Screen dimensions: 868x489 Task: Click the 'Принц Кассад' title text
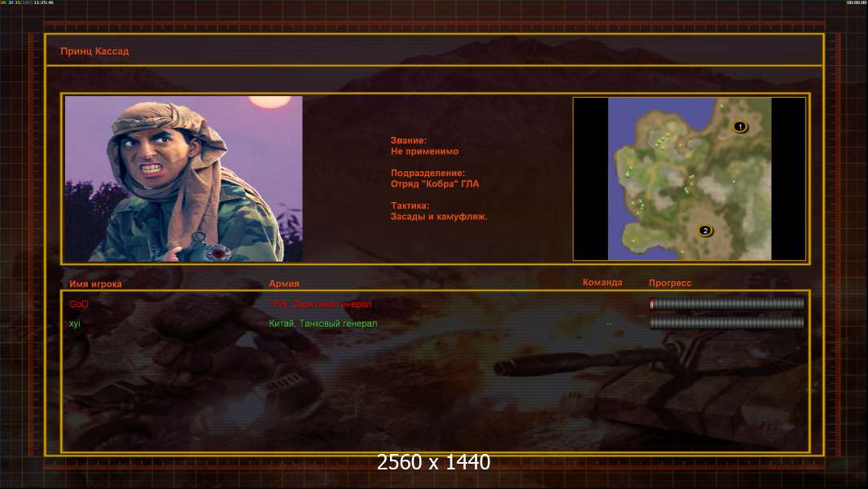pos(94,51)
